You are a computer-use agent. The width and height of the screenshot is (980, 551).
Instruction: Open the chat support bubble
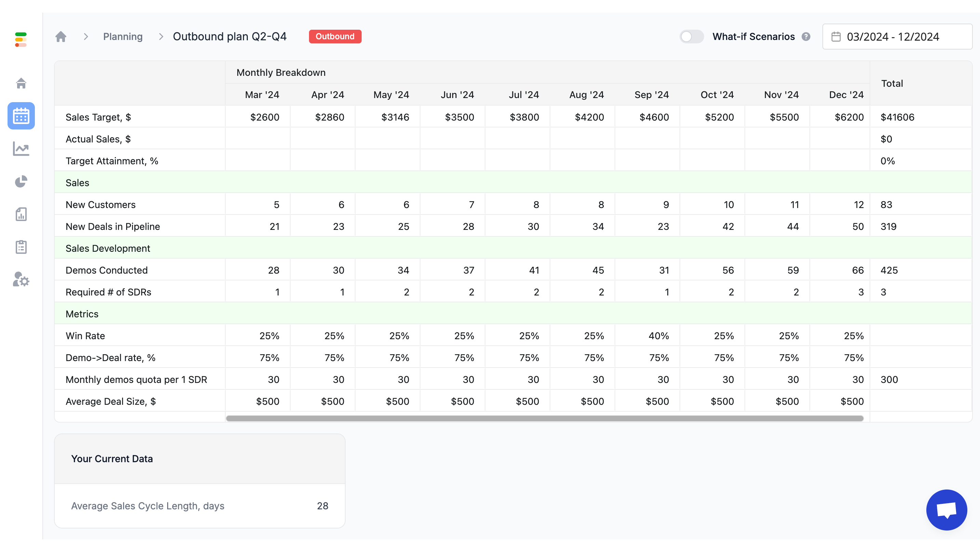947,510
